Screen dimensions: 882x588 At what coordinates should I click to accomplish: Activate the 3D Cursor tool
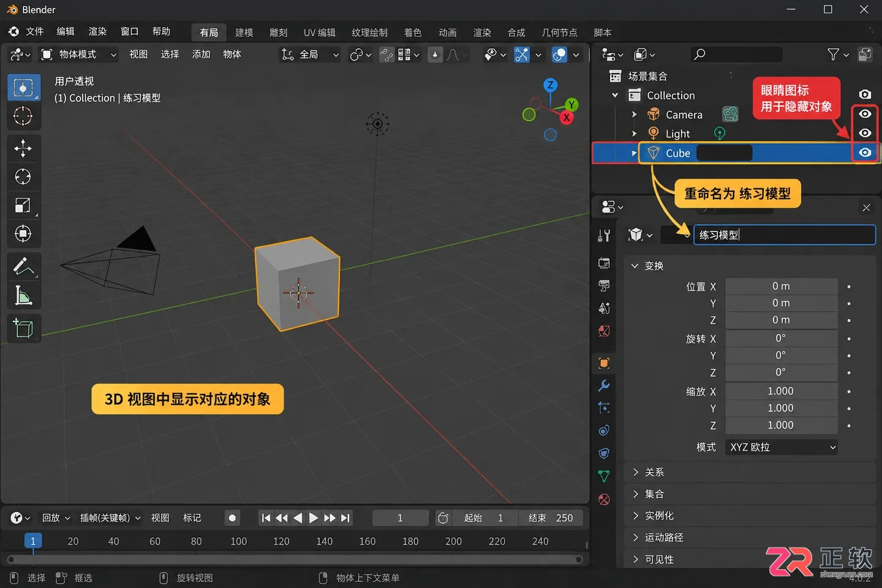click(23, 116)
